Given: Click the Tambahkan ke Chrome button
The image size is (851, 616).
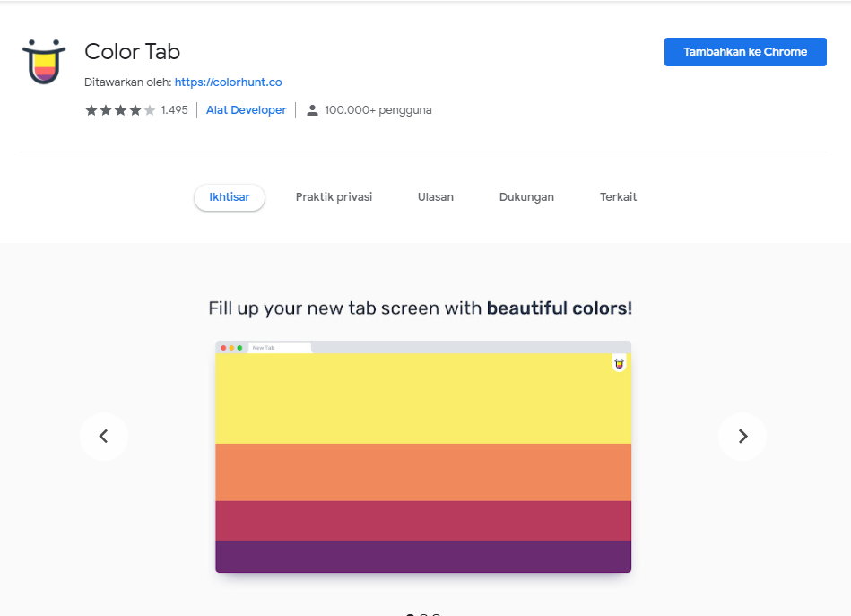Looking at the screenshot, I should (x=744, y=51).
